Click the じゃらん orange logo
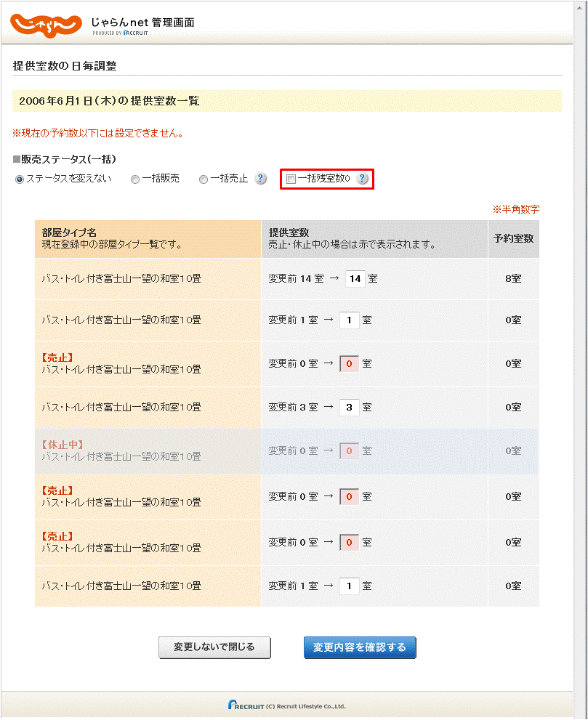Viewport: 588px width, 720px height. coord(46,24)
